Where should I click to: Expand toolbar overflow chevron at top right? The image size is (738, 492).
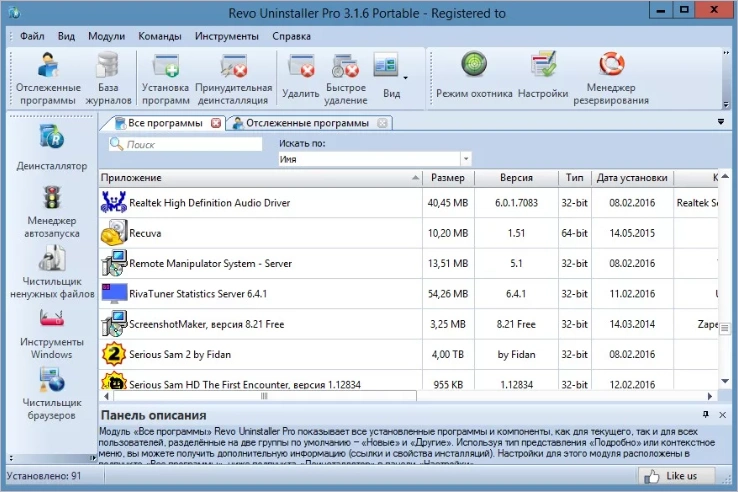click(x=726, y=53)
